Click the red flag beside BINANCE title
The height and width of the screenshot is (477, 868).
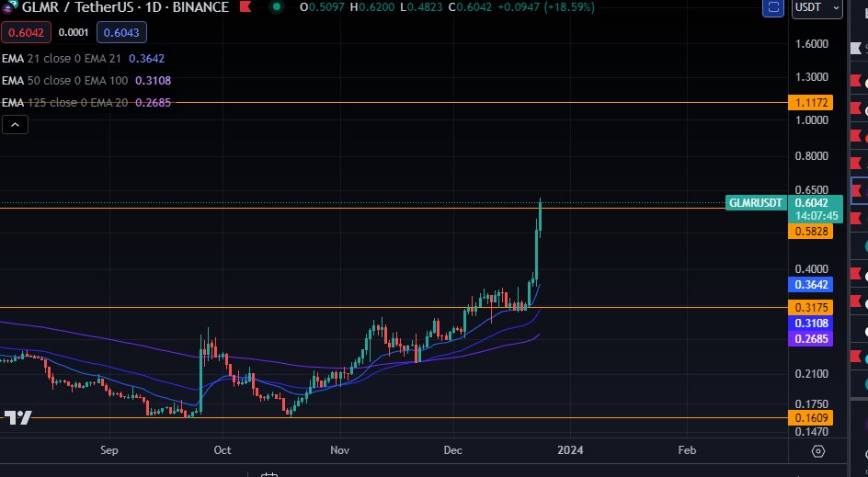[x=246, y=7]
